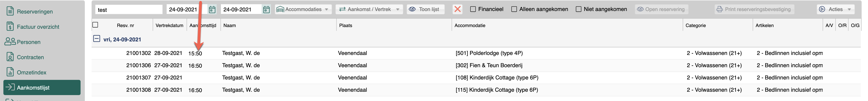The image size is (868, 101).
Task: Click the search field containing test
Action: click(129, 9)
